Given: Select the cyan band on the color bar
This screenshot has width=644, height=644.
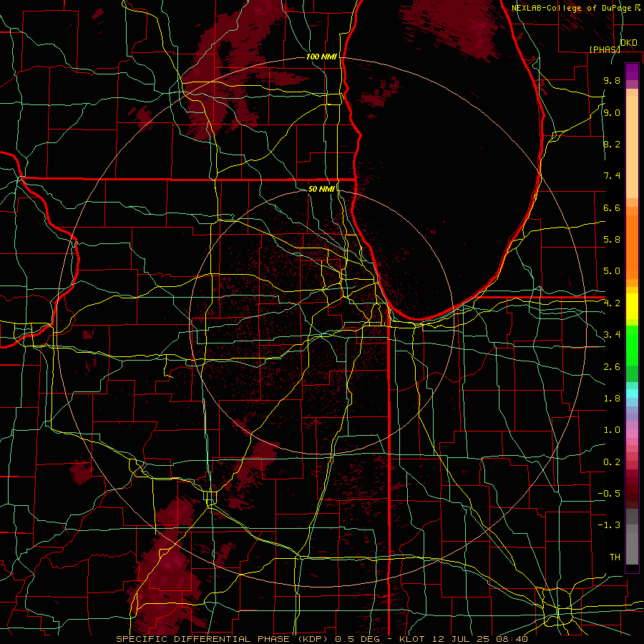Looking at the screenshot, I should (632, 394).
